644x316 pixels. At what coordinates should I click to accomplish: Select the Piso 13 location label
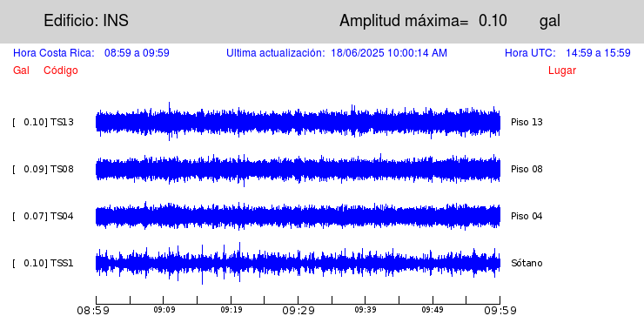point(527,122)
